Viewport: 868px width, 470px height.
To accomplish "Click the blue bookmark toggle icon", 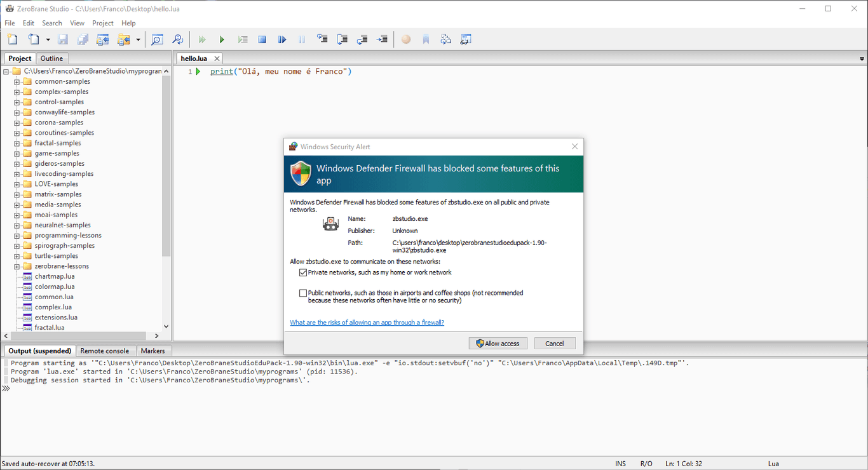I will pos(426,39).
